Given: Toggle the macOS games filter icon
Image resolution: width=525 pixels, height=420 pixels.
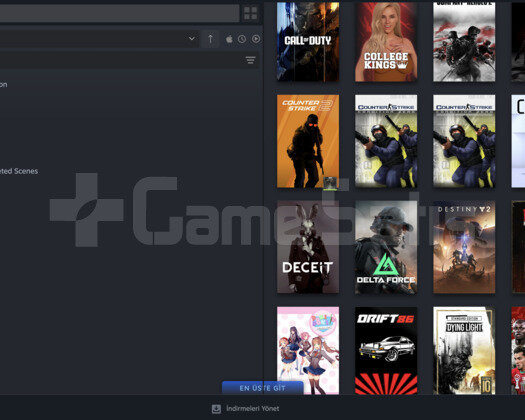Looking at the screenshot, I should (229, 39).
